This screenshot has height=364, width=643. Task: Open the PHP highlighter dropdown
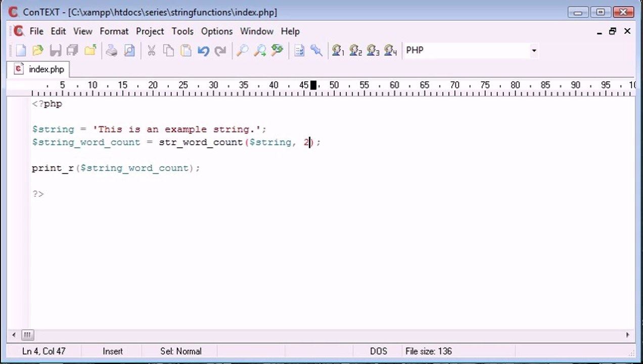(534, 51)
